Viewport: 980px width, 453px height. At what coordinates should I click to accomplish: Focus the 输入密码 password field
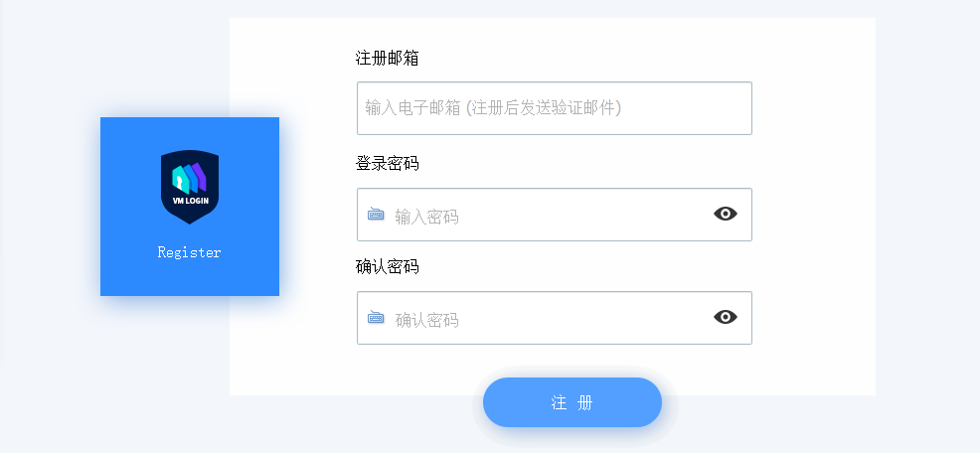click(555, 215)
